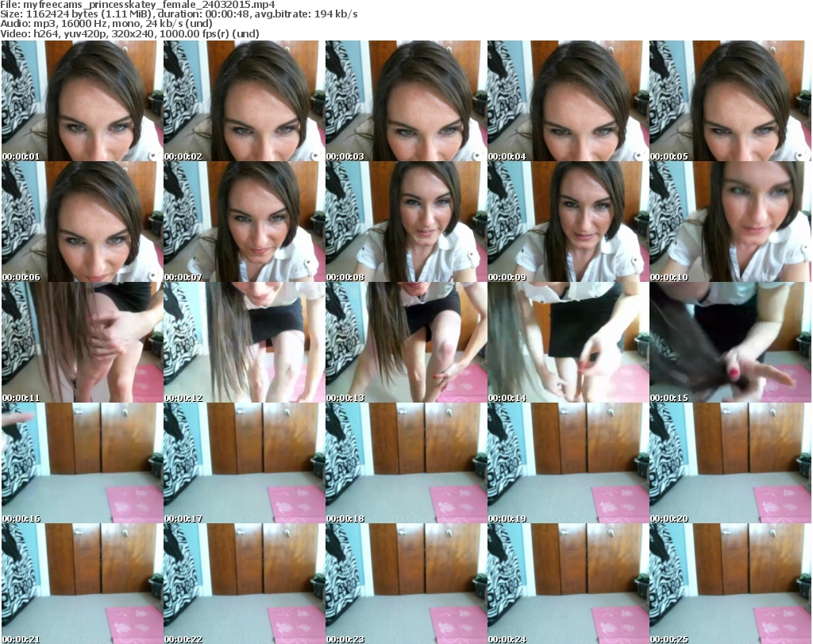Click the thumbnail marked 00:00:23
The height and width of the screenshot is (644, 813).
click(406, 584)
